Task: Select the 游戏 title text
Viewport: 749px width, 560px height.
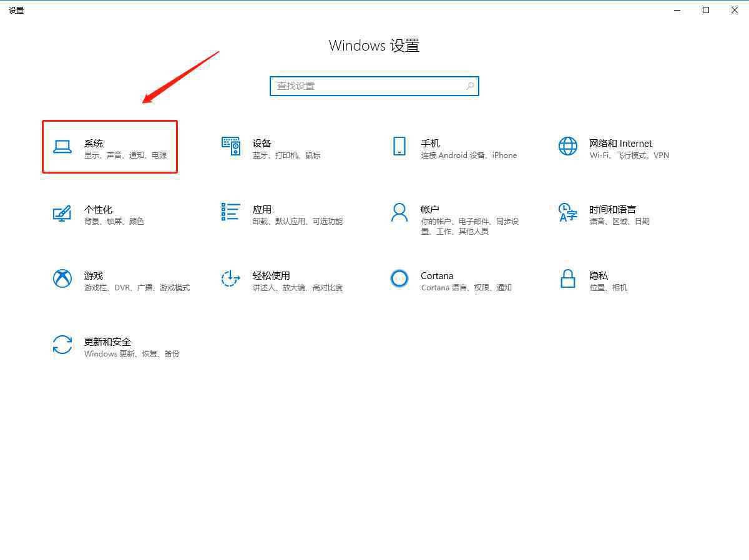Action: click(x=94, y=276)
